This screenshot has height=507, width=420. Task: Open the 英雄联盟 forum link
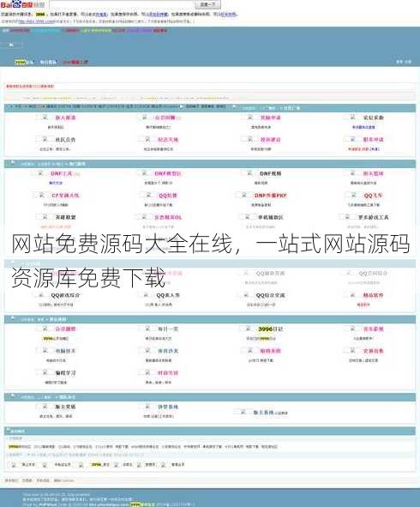[x=66, y=217]
